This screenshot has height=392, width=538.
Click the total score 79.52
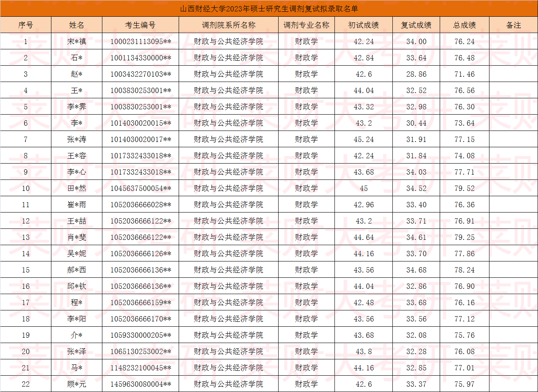point(465,188)
